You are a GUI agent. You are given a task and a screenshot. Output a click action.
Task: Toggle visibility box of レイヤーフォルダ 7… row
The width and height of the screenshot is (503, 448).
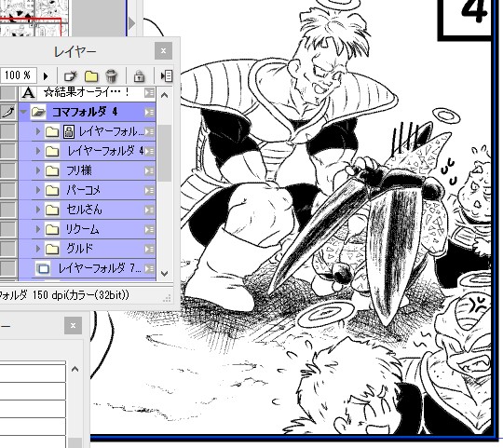(x=8, y=268)
